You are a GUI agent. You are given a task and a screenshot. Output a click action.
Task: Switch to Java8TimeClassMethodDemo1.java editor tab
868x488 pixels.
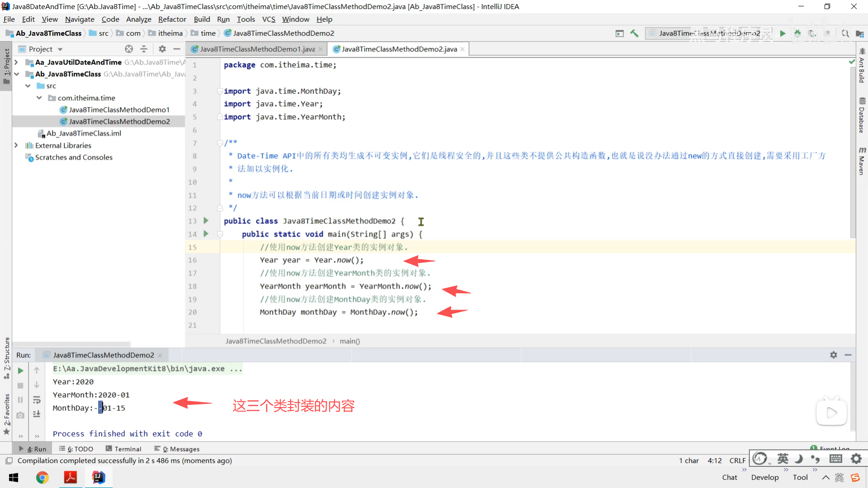point(257,49)
